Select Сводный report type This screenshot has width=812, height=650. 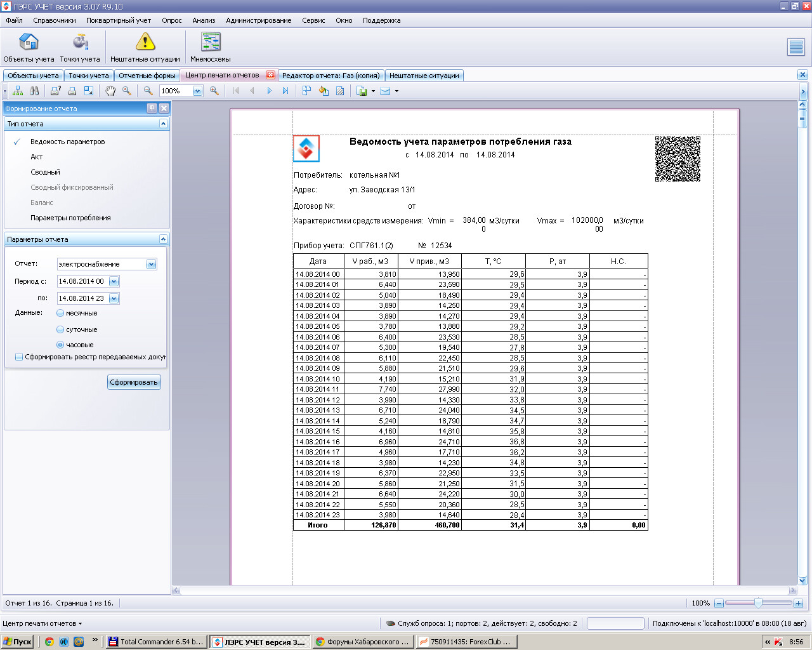[x=46, y=172]
